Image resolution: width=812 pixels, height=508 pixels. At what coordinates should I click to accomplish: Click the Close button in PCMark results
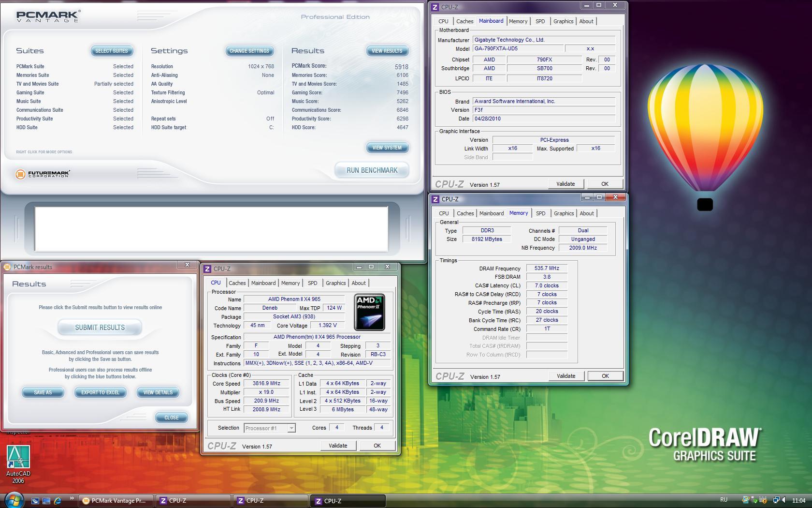tap(172, 418)
